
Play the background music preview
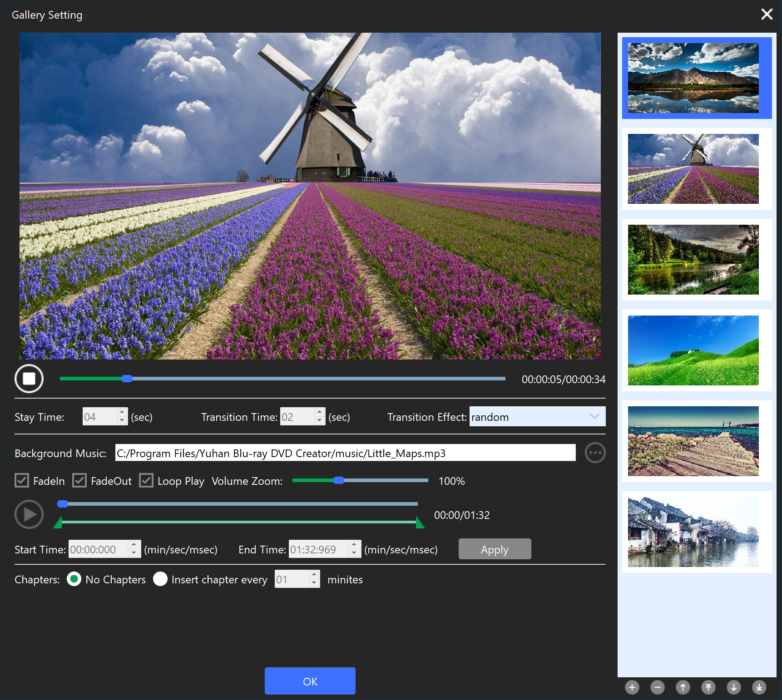click(x=29, y=514)
